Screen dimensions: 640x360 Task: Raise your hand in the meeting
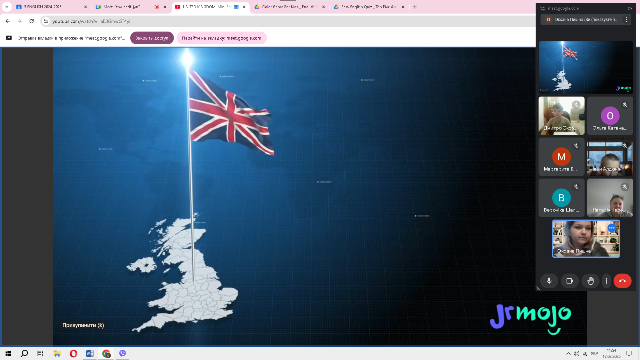[x=590, y=281]
